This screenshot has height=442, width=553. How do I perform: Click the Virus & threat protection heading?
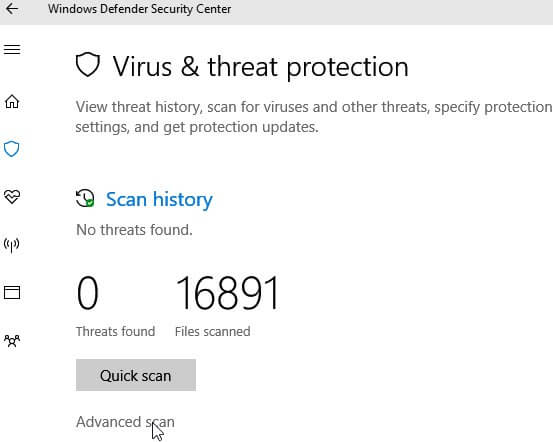(260, 67)
